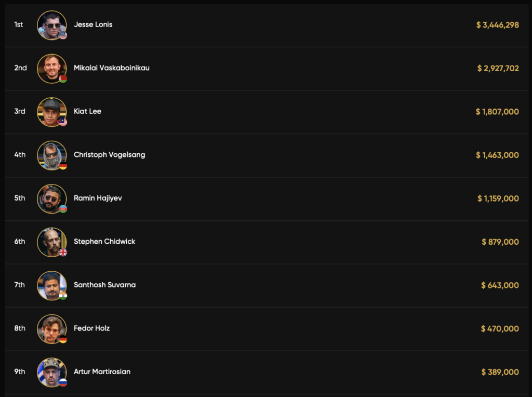Screen dimensions: 532x397
Task: Click the $3,446,298 first place prize
Action: point(497,25)
